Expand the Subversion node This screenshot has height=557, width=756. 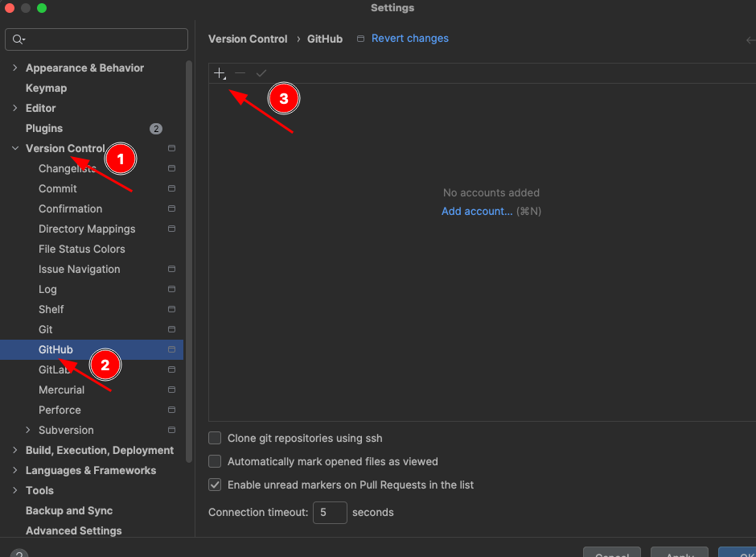point(28,430)
